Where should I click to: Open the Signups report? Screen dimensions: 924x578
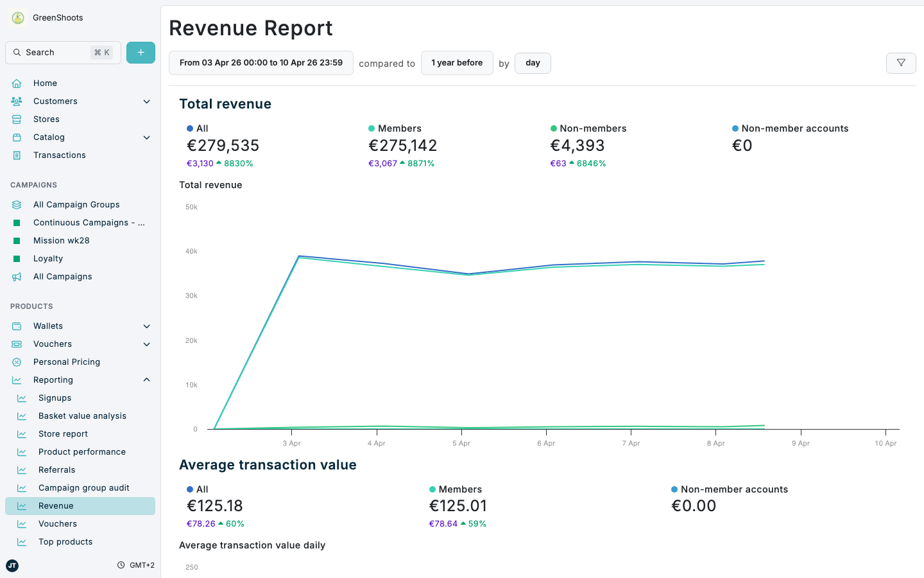55,398
